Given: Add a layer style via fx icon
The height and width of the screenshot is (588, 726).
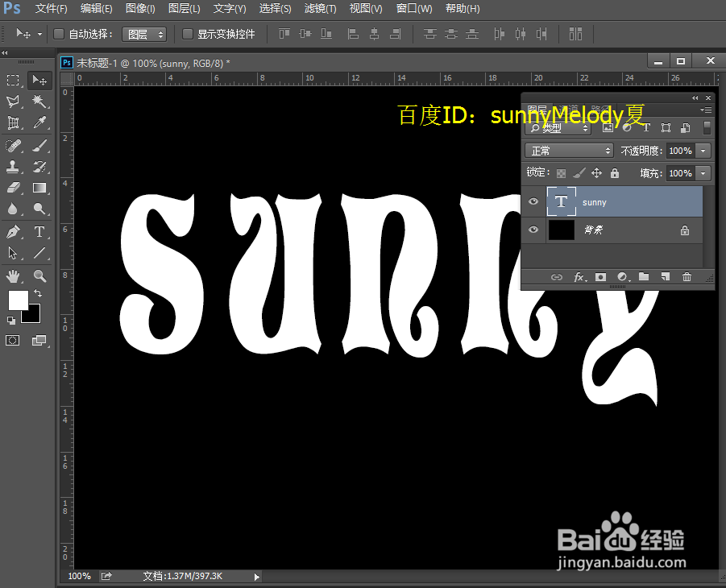Looking at the screenshot, I should coord(580,277).
